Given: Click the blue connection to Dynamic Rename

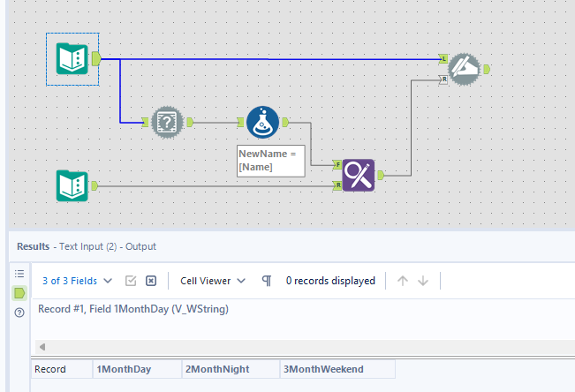Looking at the screenshot, I should [x=270, y=58].
